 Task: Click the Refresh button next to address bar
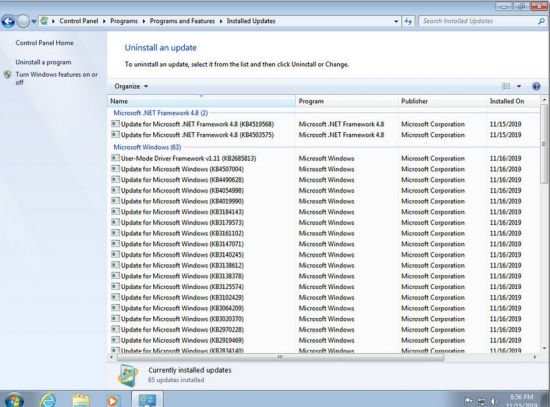[408, 21]
